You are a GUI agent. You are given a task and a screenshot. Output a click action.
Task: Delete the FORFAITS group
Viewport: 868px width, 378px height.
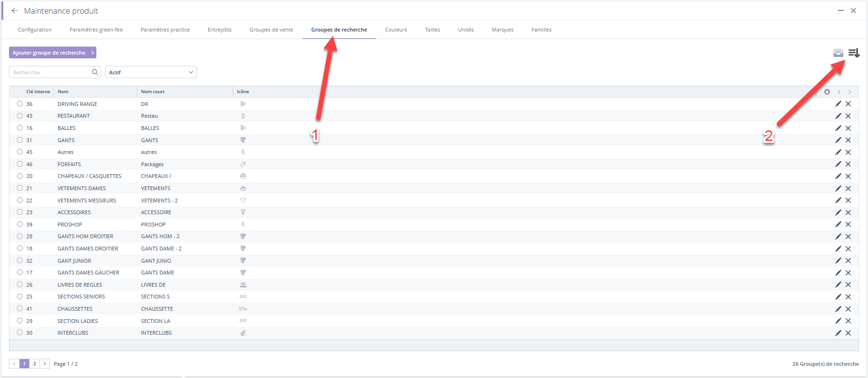coord(848,164)
